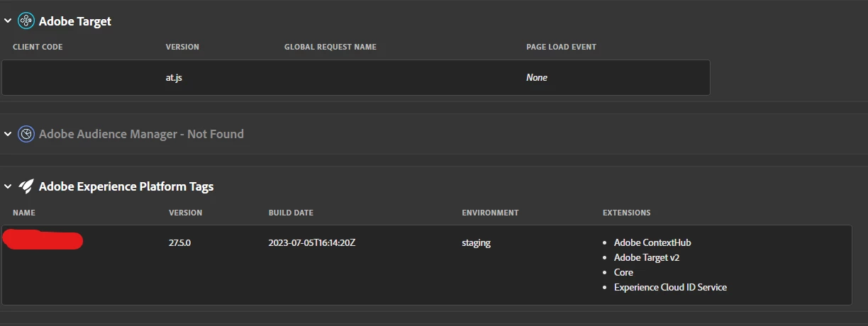
Task: Select 'Adobe Audience Manager - Not Found' heading
Action: pyautogui.click(x=141, y=134)
